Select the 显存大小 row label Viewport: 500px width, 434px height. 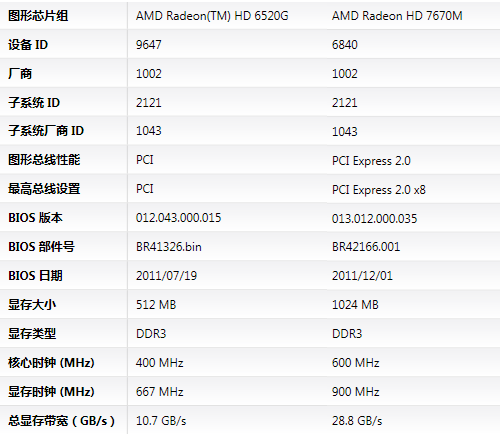(x=32, y=305)
